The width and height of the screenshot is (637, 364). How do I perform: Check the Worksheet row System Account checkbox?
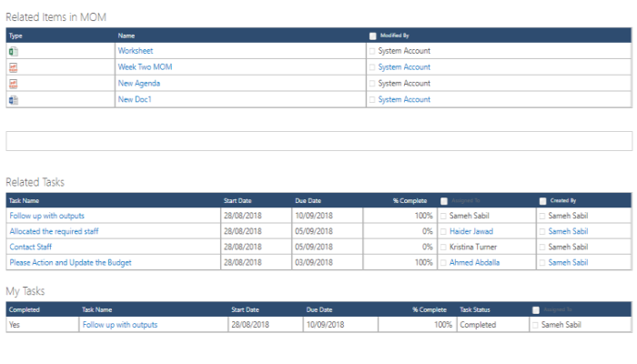(373, 51)
